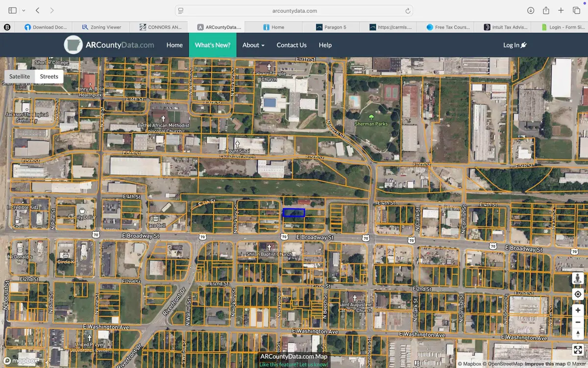Screen dimensions: 588x368
Task: Click the Circle K map marker
Action: pyautogui.click(x=65, y=255)
